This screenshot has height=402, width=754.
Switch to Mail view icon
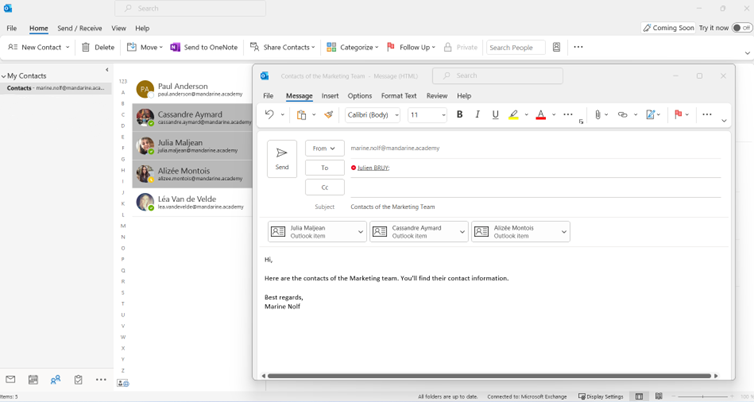point(10,379)
